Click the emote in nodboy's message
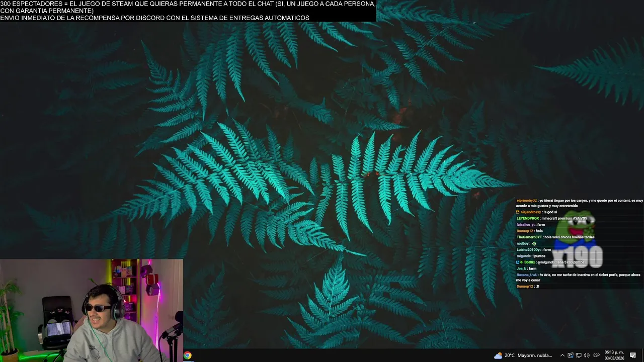The image size is (644, 362). coord(534,243)
